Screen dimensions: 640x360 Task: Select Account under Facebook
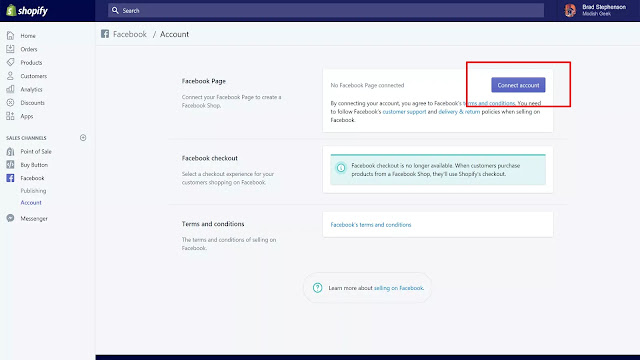tap(31, 202)
